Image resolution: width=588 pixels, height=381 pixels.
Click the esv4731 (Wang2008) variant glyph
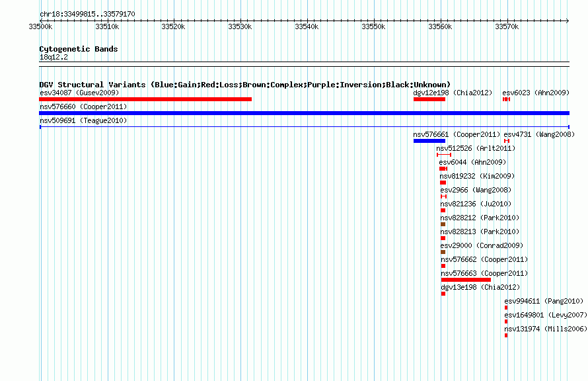[x=507, y=141]
